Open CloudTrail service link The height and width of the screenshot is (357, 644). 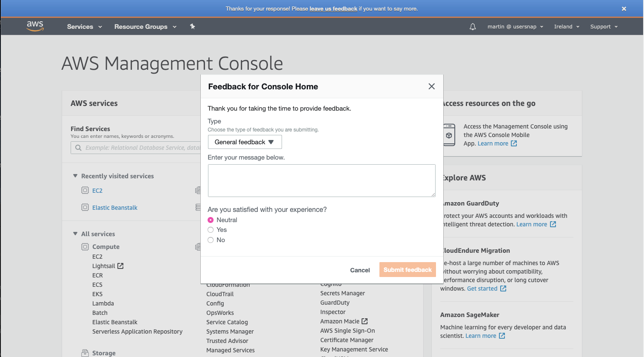[x=220, y=294]
